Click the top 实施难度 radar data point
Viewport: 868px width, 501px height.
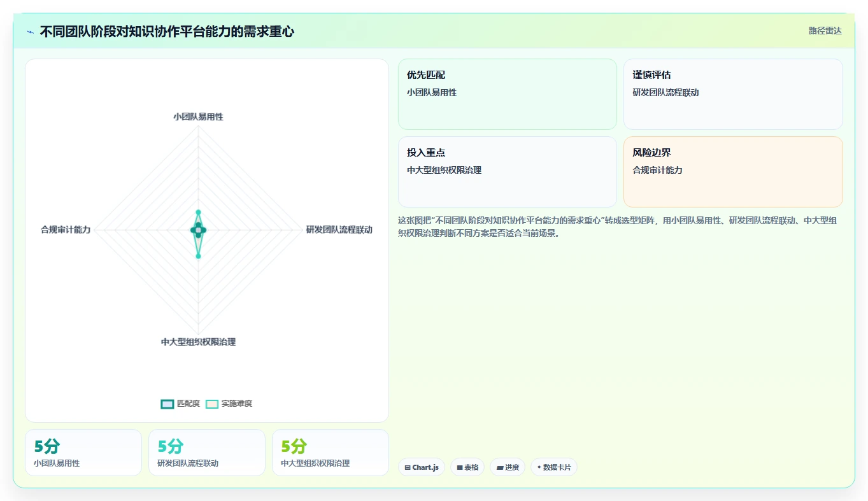pos(198,212)
